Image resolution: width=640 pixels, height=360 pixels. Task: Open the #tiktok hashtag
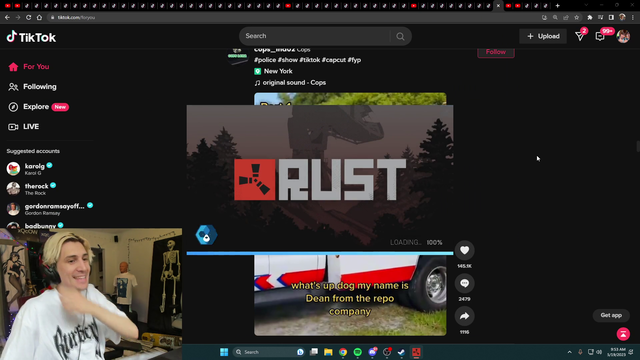click(309, 60)
